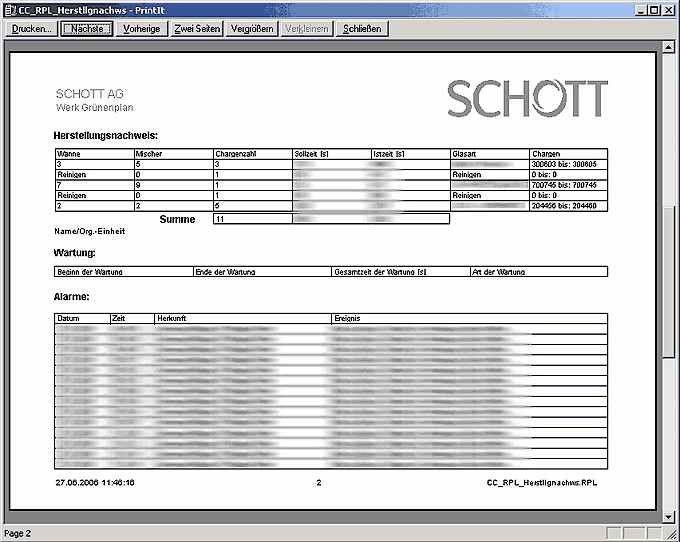
Task: Click 'Page 2' in the status bar
Action: pyautogui.click(x=17, y=534)
